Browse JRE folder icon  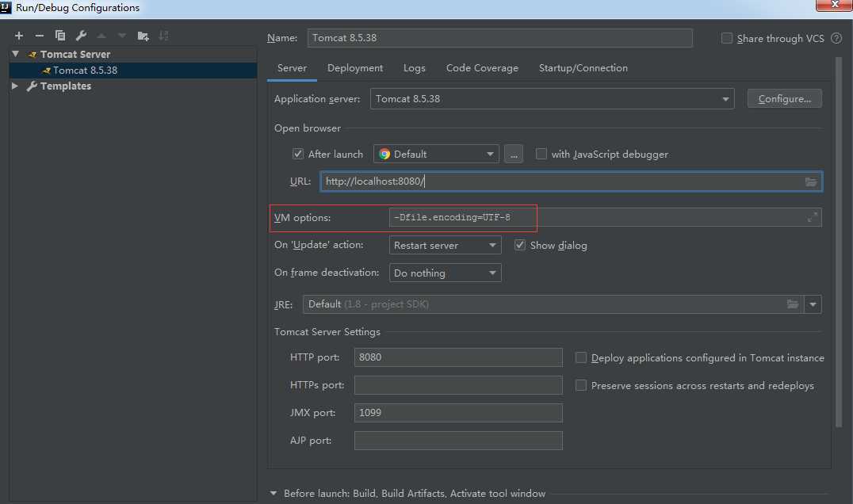(x=793, y=304)
